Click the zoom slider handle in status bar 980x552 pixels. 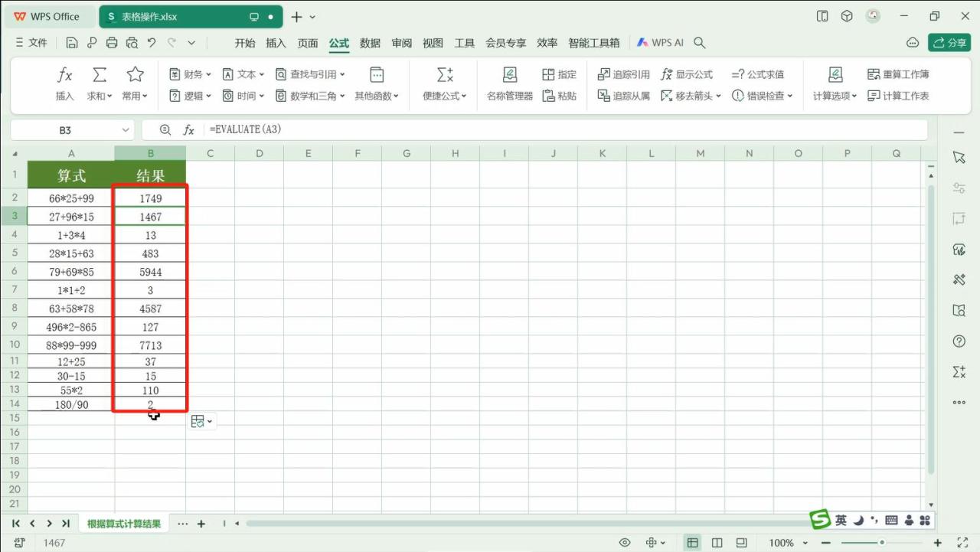coord(882,543)
